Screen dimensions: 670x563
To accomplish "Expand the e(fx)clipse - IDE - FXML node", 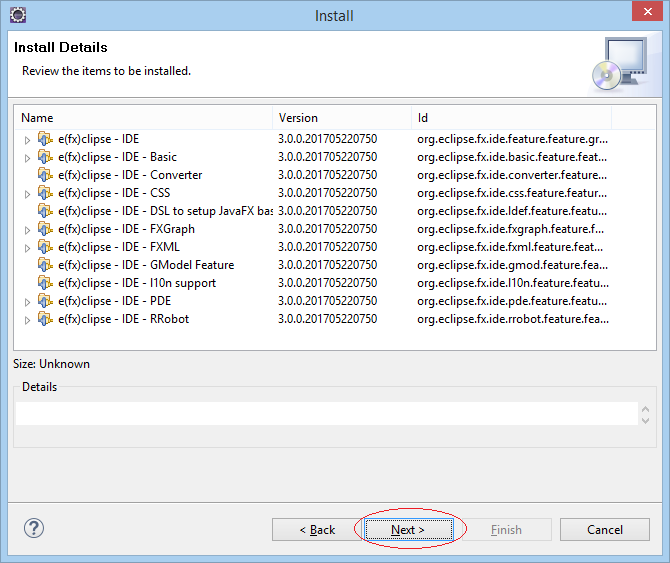I will (27, 248).
